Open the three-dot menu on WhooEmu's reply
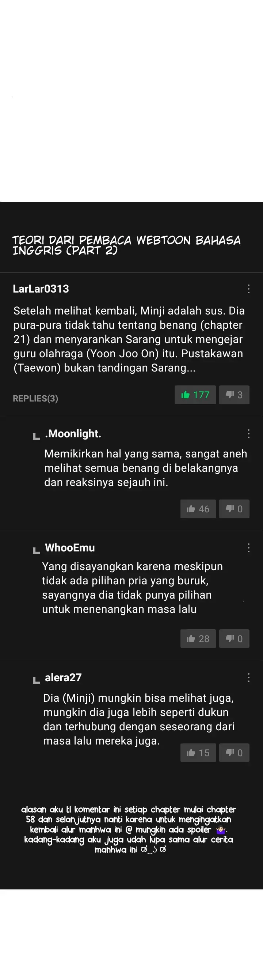Viewport: 263px width, 980px height. [x=248, y=547]
